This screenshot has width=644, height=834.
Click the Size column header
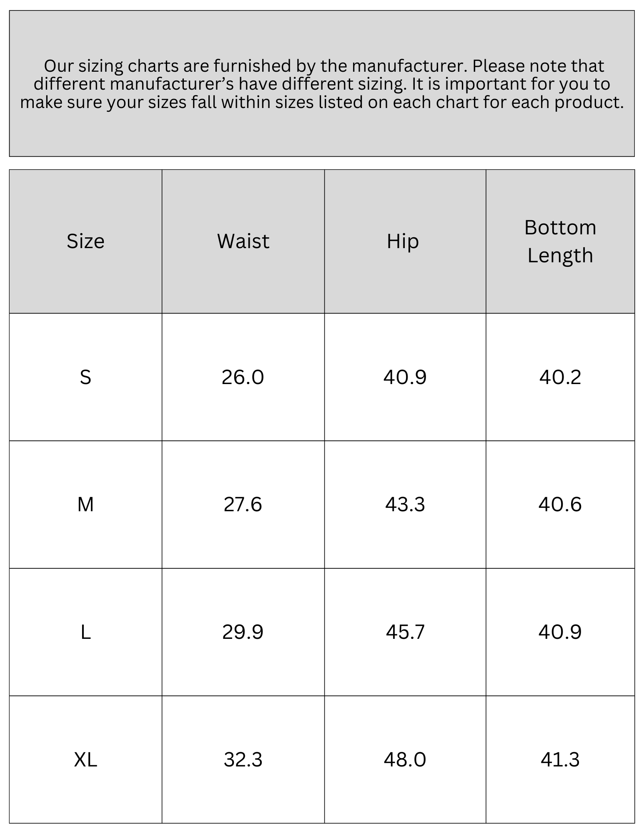(x=85, y=241)
